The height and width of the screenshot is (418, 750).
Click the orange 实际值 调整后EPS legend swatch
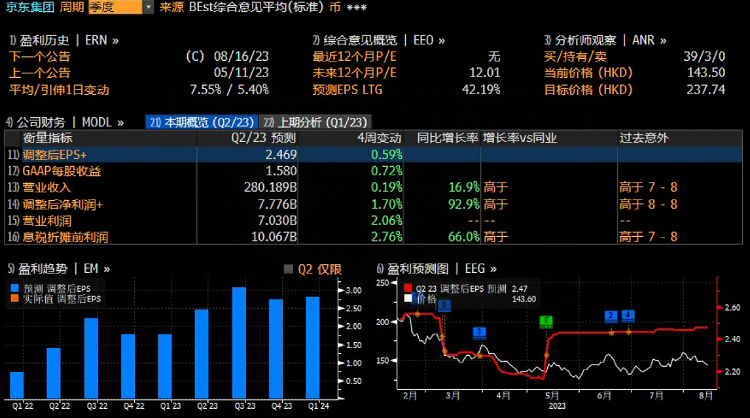click(15, 298)
